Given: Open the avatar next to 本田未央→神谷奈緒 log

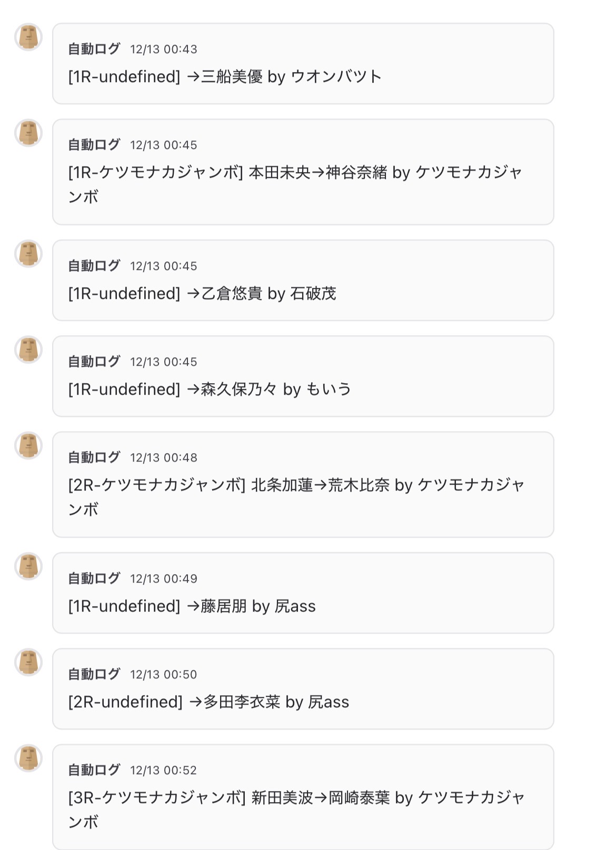Looking at the screenshot, I should [28, 133].
